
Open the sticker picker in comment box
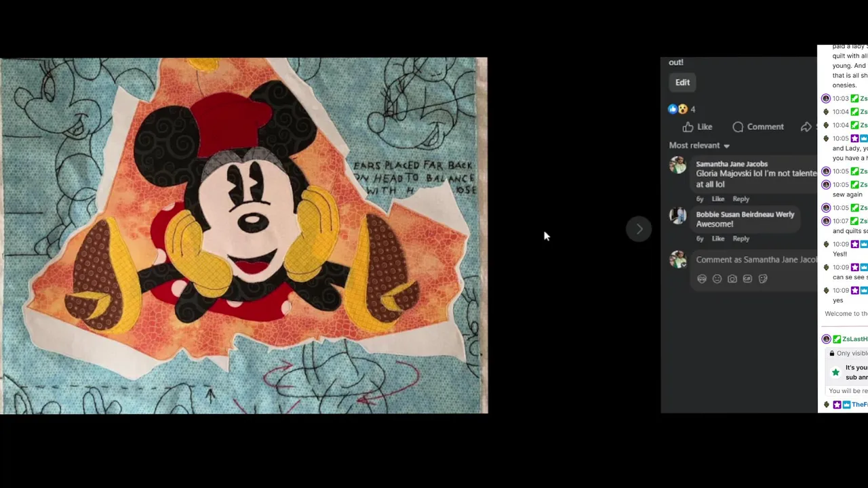[763, 279]
